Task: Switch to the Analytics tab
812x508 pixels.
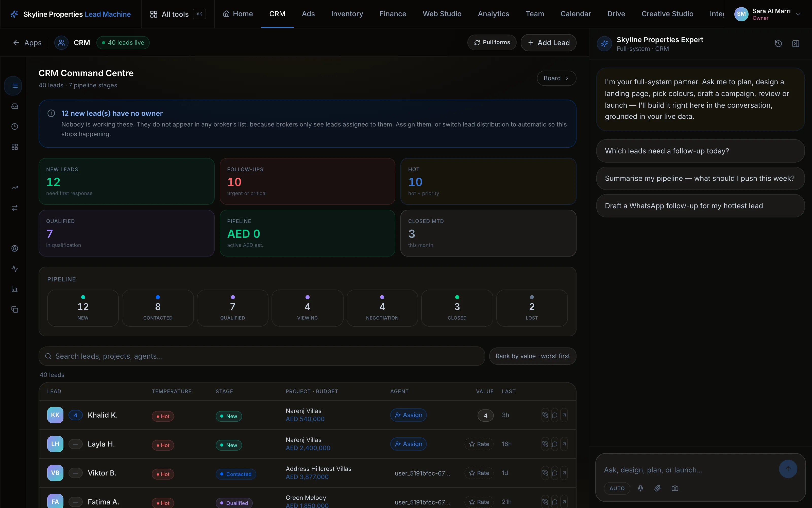Action: coord(493,14)
